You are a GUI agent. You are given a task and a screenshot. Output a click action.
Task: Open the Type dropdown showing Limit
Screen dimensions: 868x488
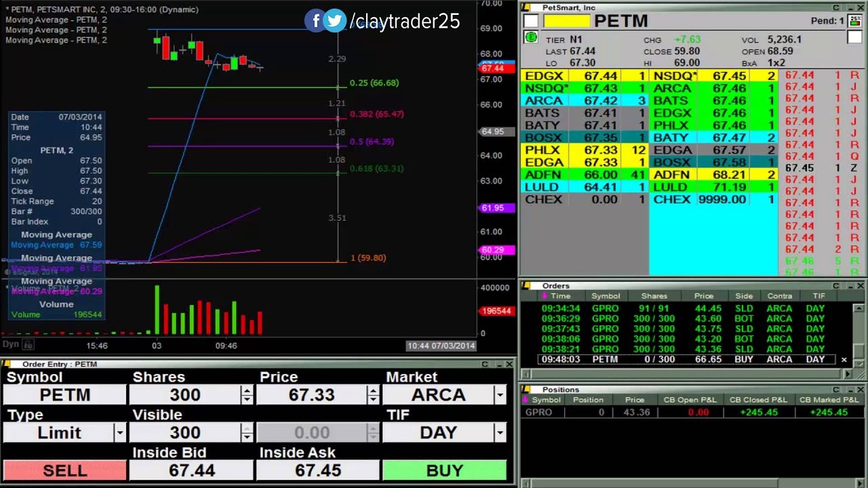point(120,432)
